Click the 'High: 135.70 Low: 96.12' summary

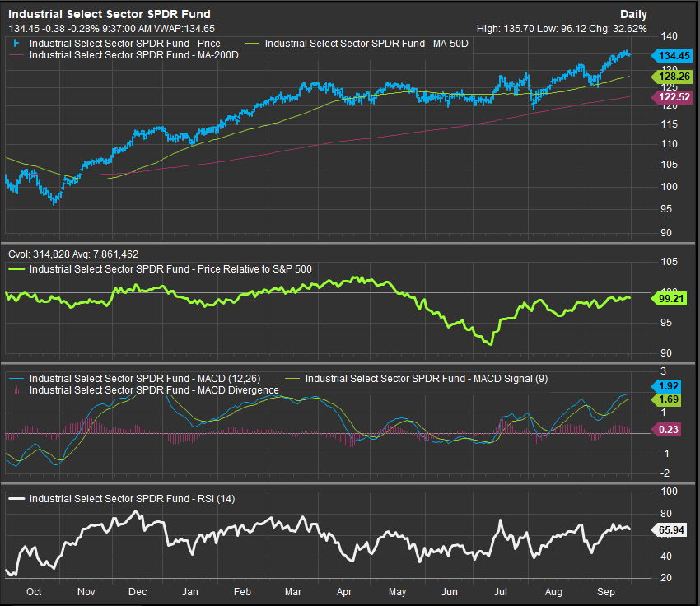click(531, 29)
